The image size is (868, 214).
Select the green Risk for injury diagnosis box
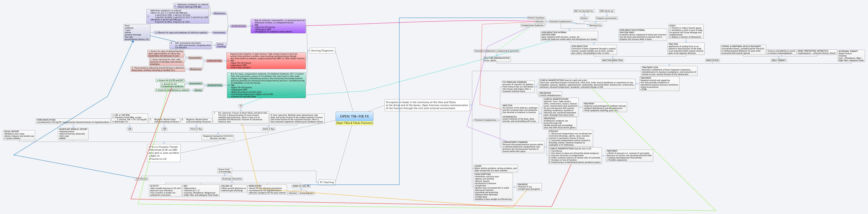[x=266, y=85]
